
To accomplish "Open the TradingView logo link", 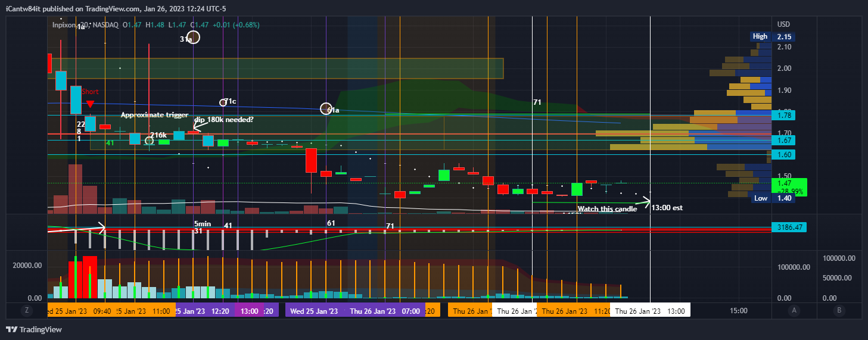I will (33, 329).
